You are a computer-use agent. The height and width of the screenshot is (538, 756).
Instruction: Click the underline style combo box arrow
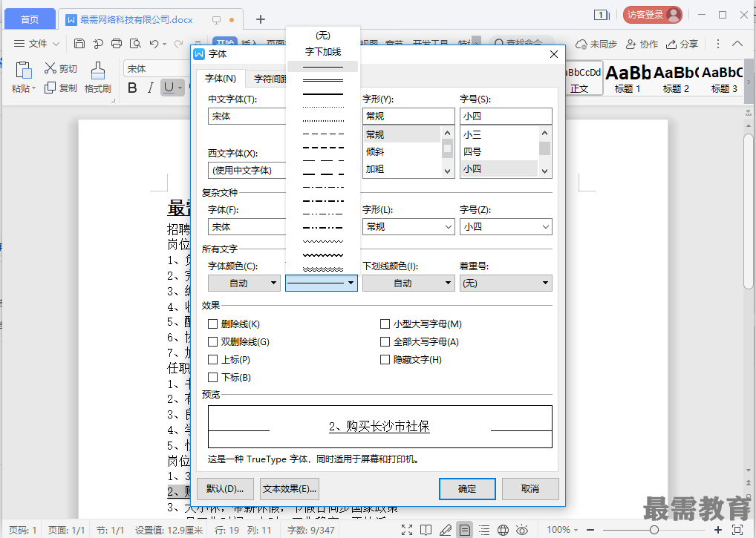pyautogui.click(x=351, y=283)
